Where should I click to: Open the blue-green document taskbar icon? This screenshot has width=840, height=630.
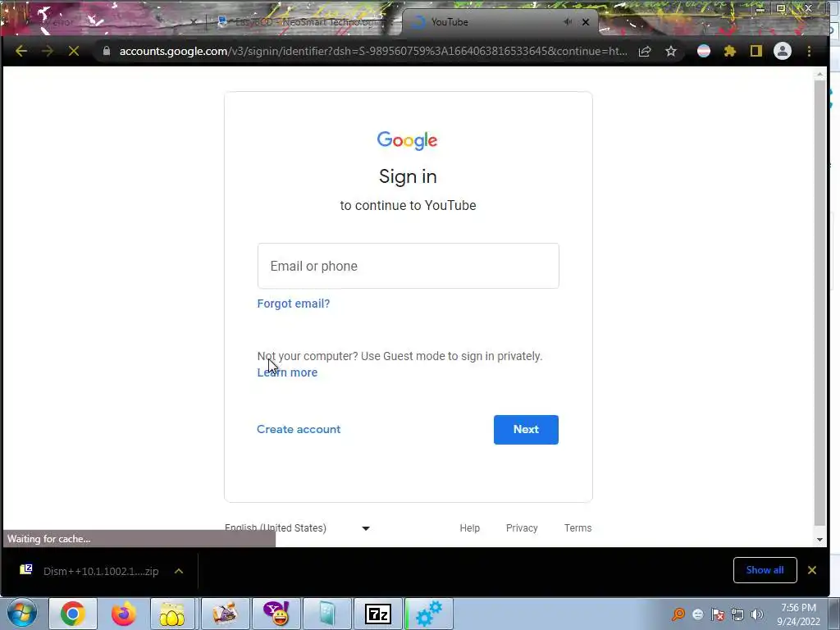(326, 614)
